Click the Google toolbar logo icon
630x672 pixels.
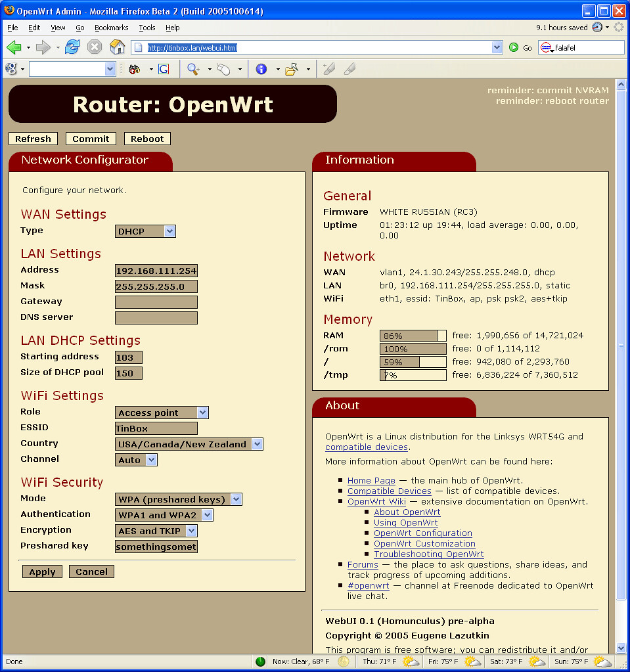coord(11,68)
